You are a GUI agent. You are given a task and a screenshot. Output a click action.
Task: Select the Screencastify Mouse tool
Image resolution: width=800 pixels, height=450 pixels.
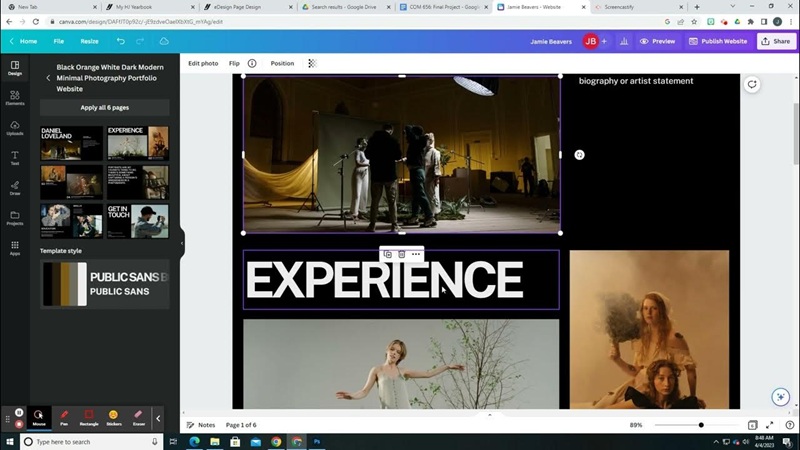coord(39,417)
